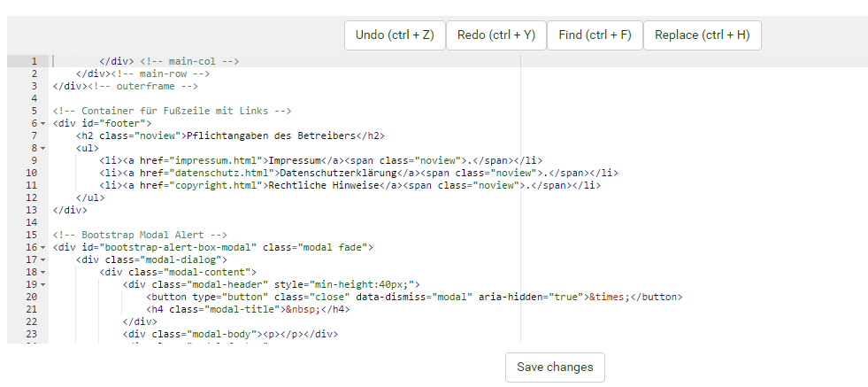Collapse the bootstrap-alert-box-modal div at line 16
Screen dimensions: 868x387
[43, 247]
